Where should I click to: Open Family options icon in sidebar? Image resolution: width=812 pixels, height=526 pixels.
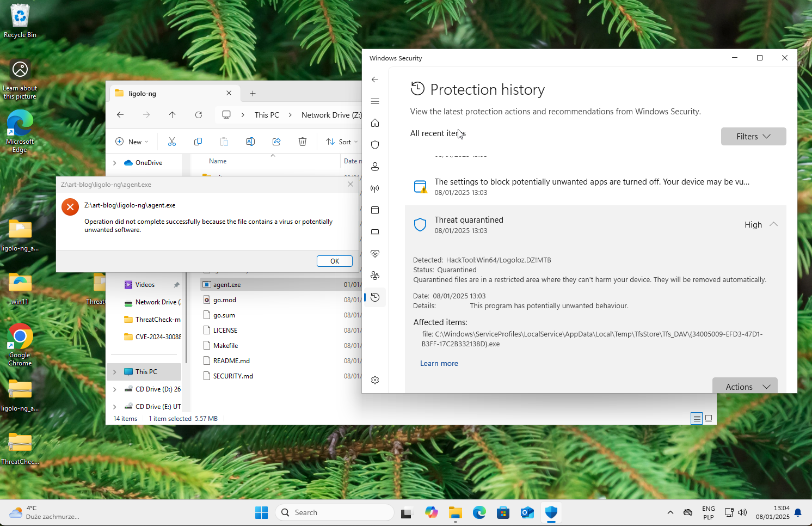click(375, 276)
